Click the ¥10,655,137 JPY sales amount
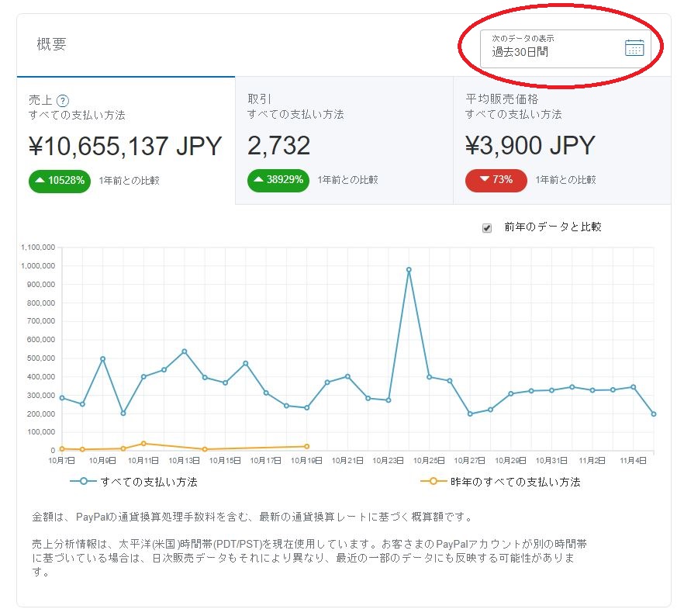The width and height of the screenshot is (684, 616). click(126, 146)
